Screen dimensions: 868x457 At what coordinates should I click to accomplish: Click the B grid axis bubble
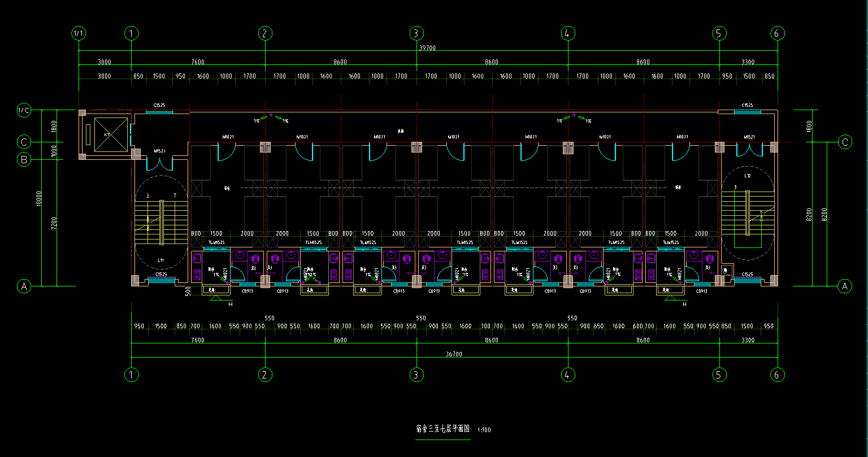24,160
